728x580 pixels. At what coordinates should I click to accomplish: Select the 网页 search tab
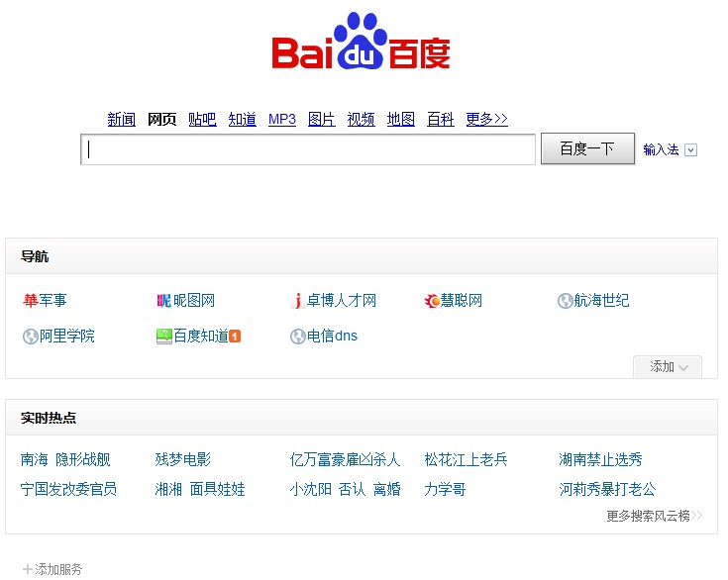tap(162, 119)
